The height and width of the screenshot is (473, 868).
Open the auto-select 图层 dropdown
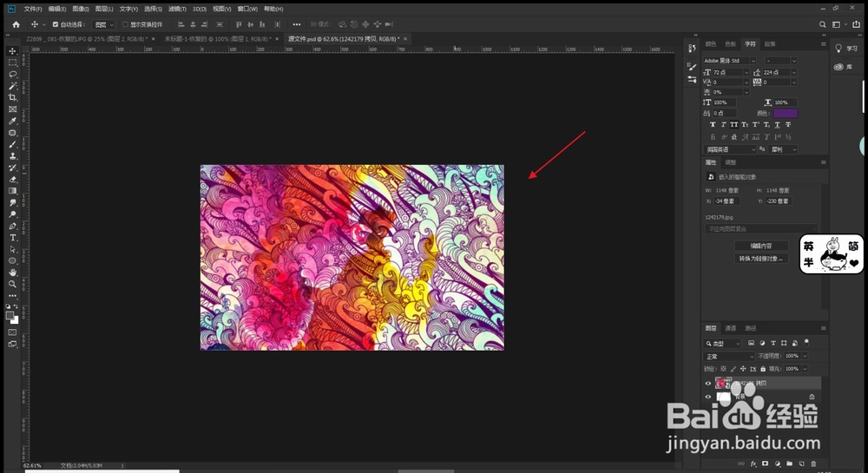103,24
